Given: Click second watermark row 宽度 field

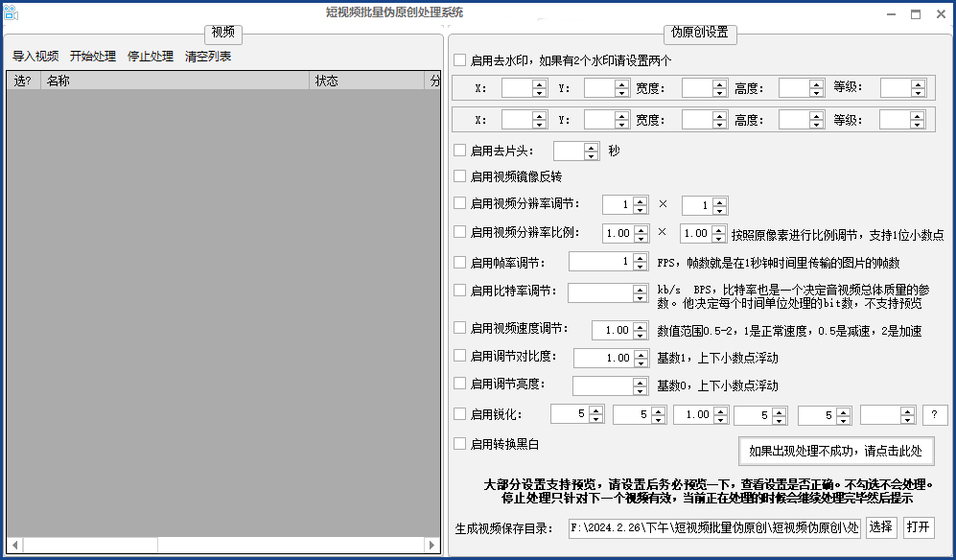Looking at the screenshot, I should pyautogui.click(x=704, y=120).
